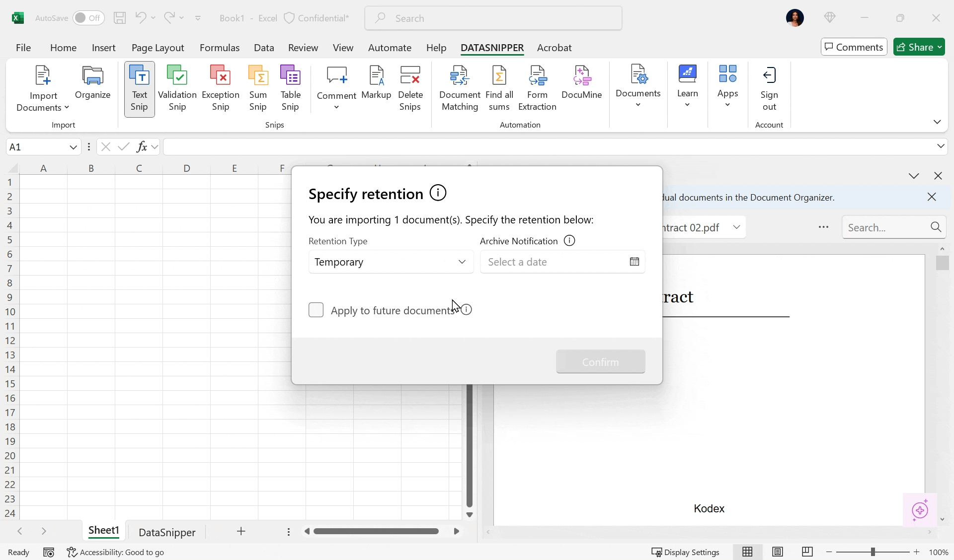Click the Validation Snip icon

pyautogui.click(x=177, y=88)
